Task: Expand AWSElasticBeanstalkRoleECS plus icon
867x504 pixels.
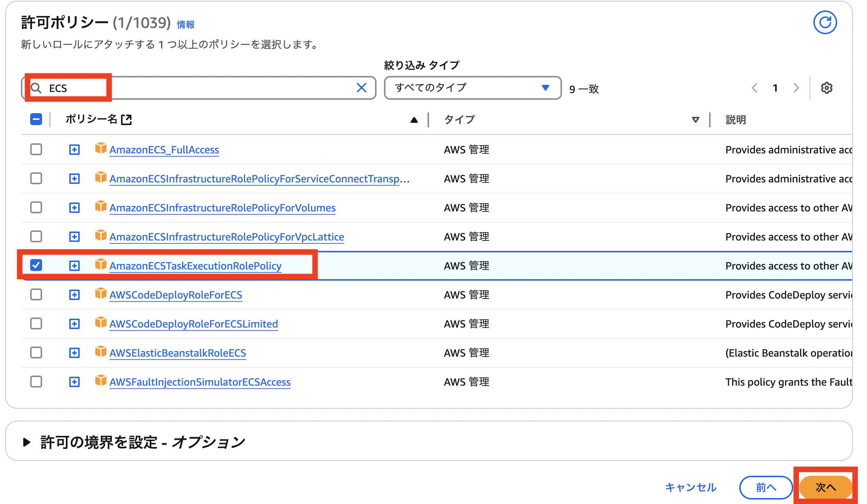Action: click(74, 353)
